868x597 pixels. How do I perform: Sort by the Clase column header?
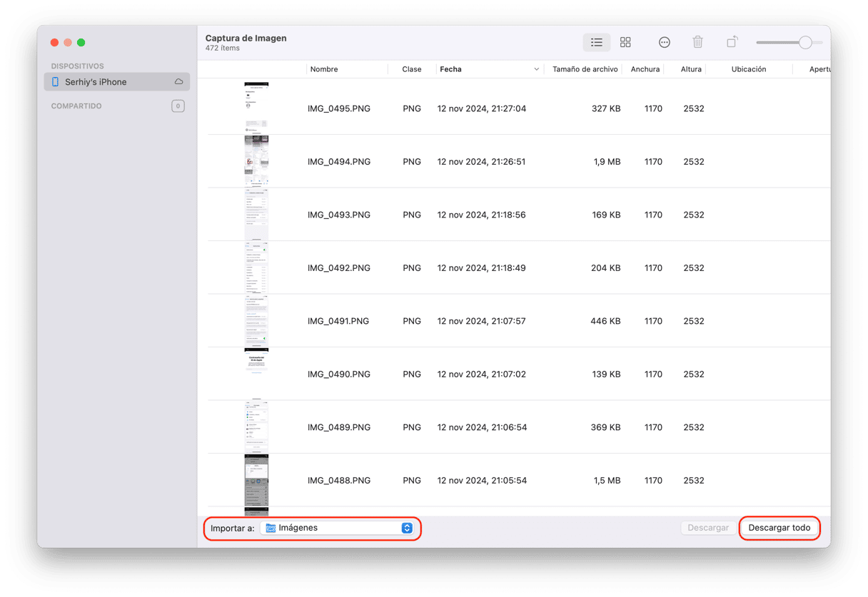point(411,69)
